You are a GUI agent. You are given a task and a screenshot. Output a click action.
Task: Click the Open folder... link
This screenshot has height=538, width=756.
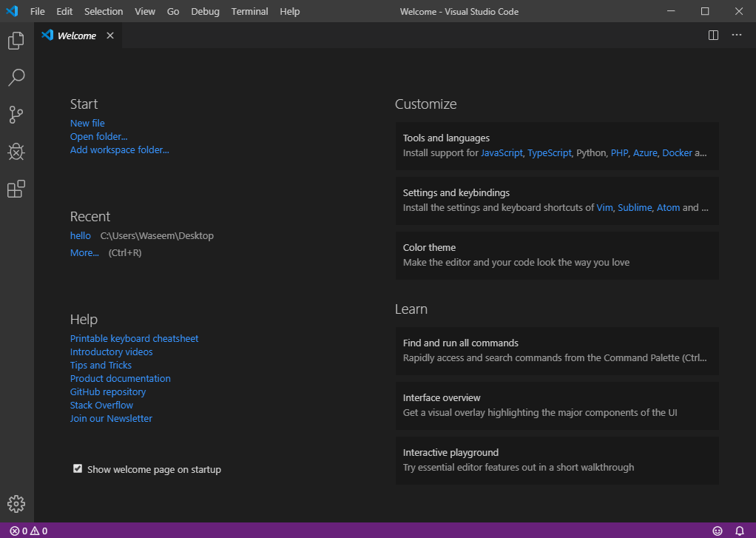tap(99, 137)
